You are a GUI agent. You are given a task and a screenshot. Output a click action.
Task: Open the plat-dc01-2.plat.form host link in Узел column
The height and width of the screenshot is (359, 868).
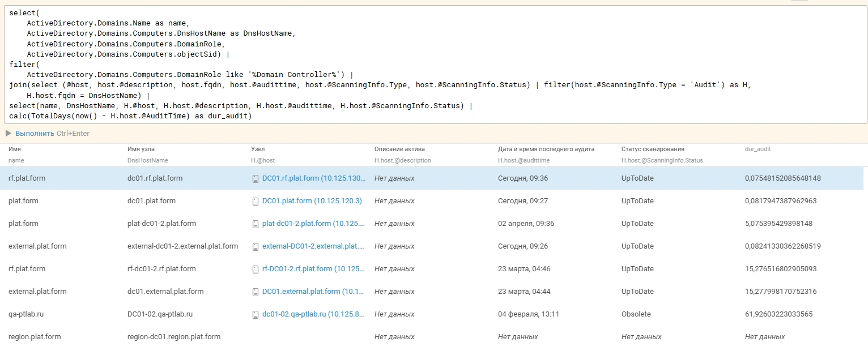click(x=314, y=224)
